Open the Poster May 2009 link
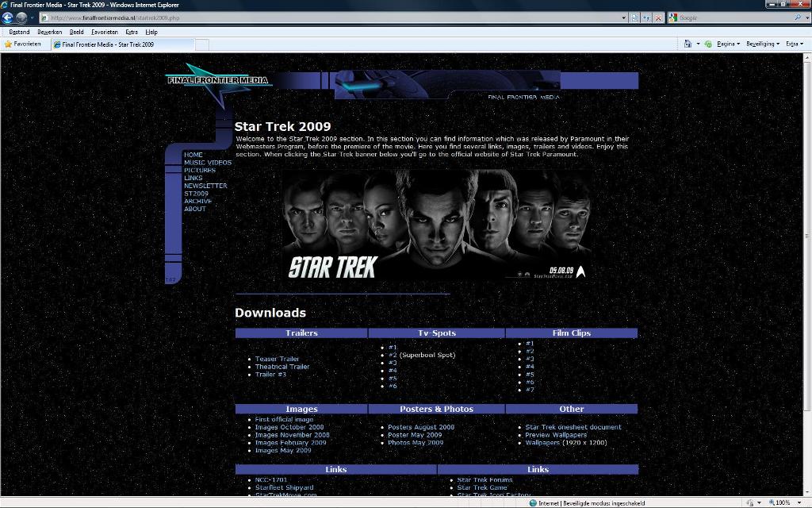This screenshot has width=812, height=508. click(415, 436)
